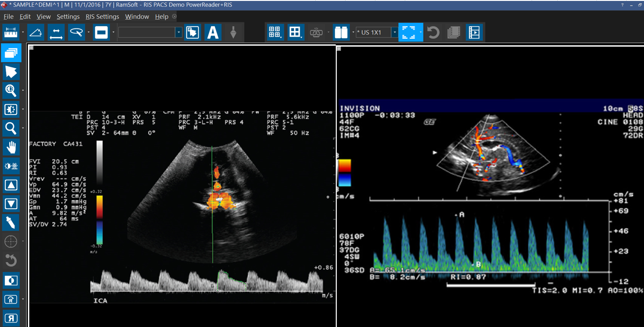Image resolution: width=644 pixels, height=327 pixels.
Task: Click the pointer arrow selection tool
Action: tap(11, 72)
